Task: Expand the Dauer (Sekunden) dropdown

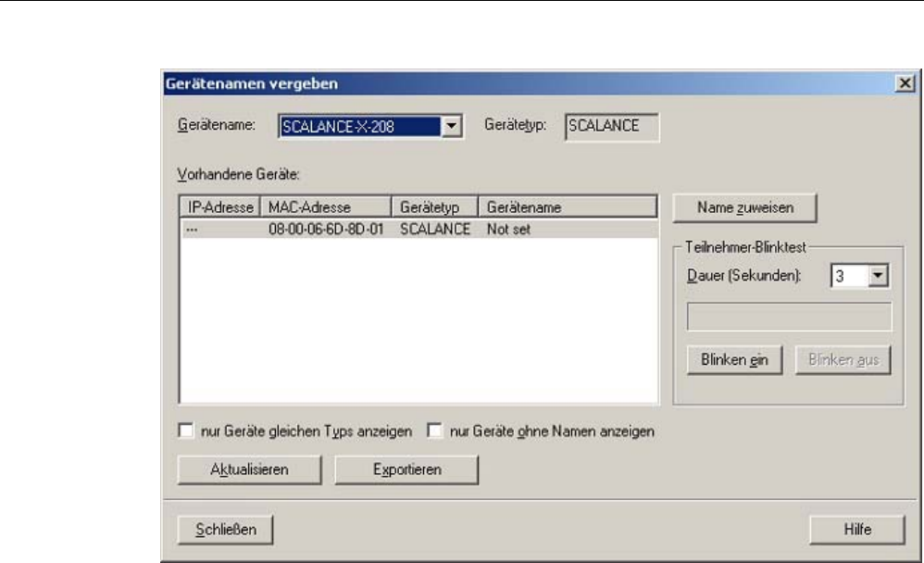Action: tap(878, 275)
